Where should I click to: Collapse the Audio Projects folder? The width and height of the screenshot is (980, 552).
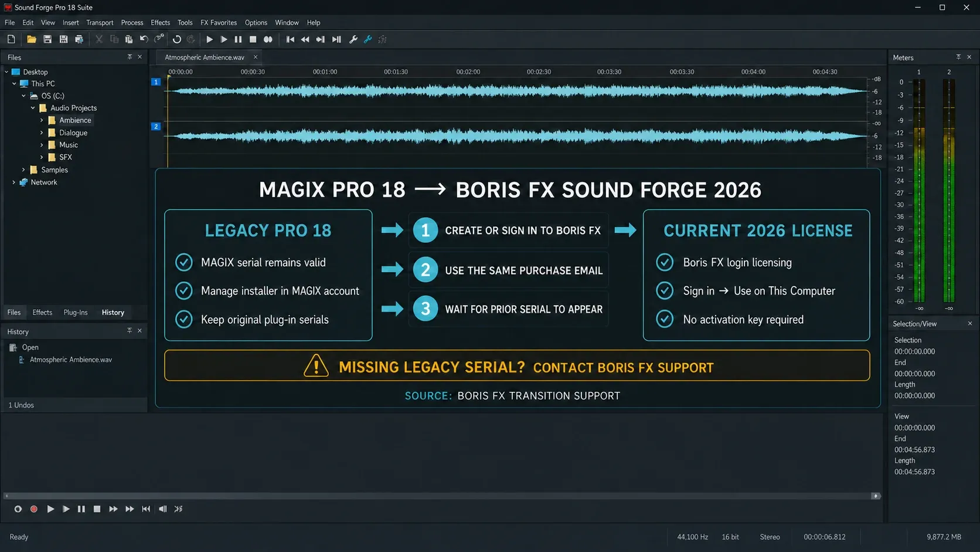(x=33, y=108)
